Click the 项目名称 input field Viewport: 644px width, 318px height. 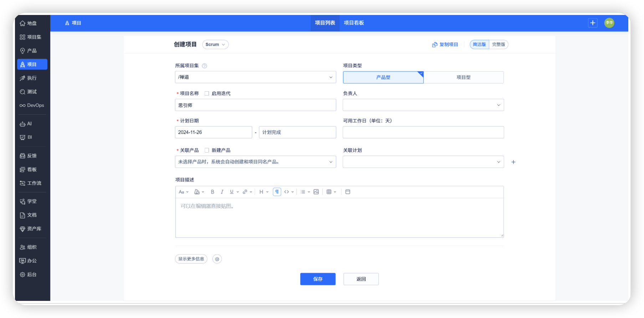click(256, 105)
